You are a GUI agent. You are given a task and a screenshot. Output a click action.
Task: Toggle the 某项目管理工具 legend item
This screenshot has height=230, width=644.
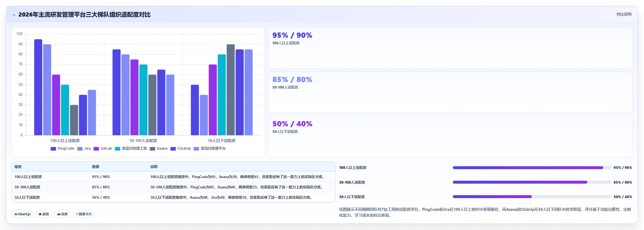[x=131, y=149]
